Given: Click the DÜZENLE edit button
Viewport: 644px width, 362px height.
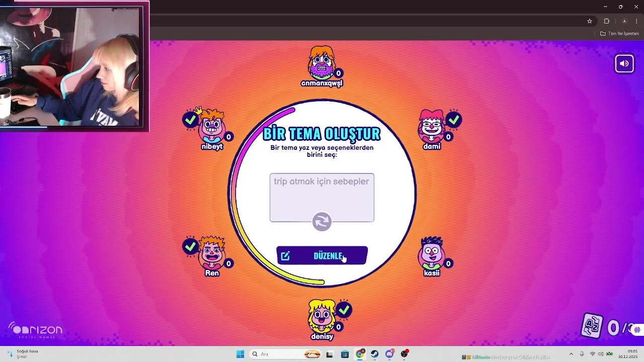Looking at the screenshot, I should click(322, 255).
